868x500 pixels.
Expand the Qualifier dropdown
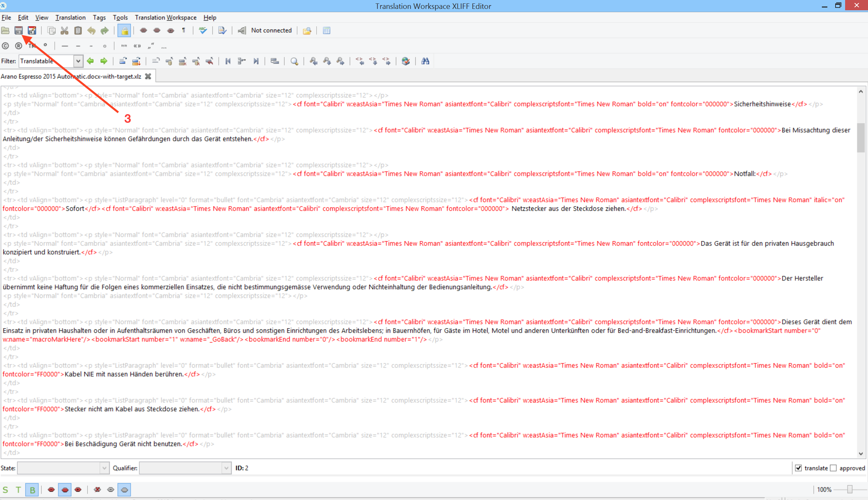pyautogui.click(x=226, y=468)
